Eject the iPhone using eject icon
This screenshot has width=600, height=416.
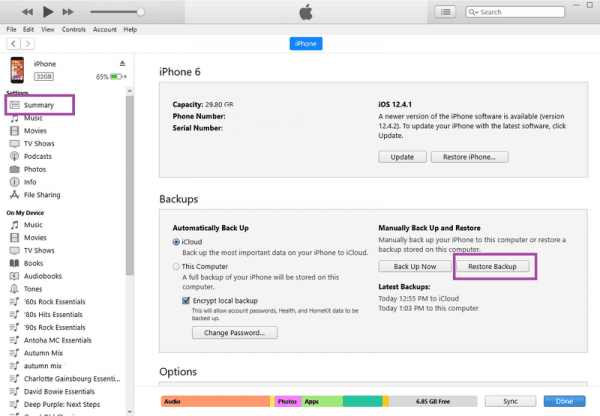click(122, 64)
